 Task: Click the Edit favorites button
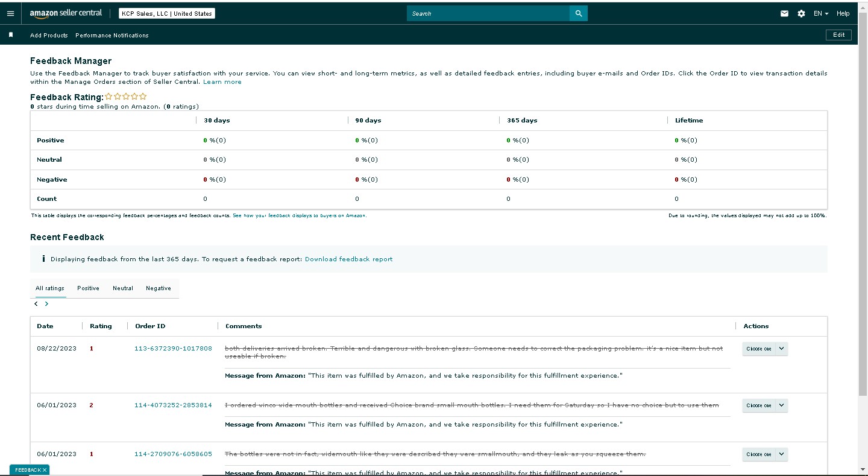pyautogui.click(x=839, y=35)
